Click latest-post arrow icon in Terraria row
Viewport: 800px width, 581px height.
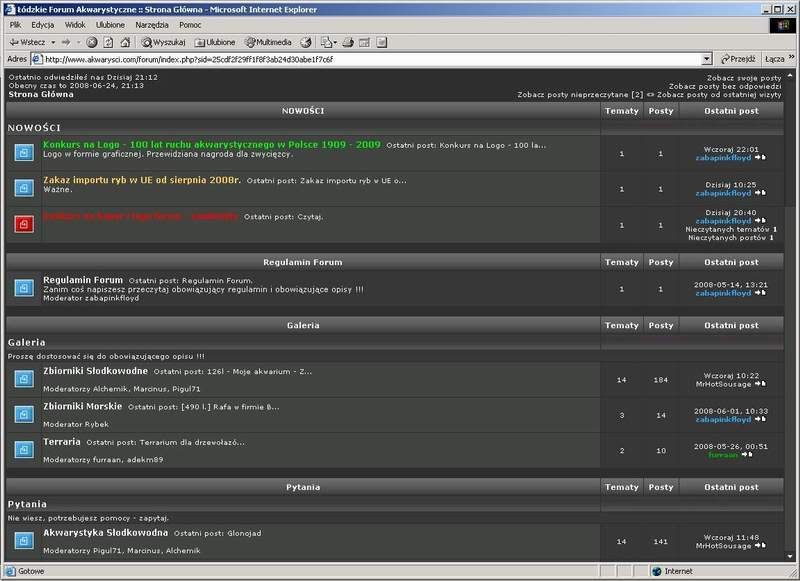pos(761,455)
